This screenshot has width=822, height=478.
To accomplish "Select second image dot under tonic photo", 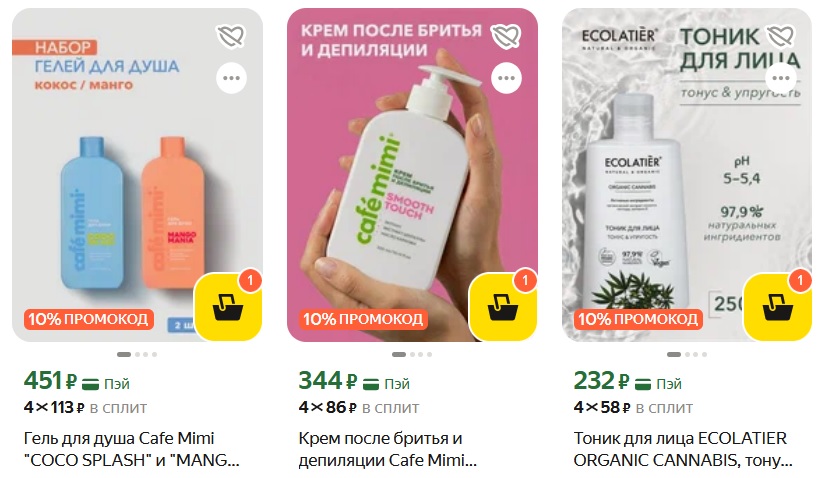I will 687,354.
